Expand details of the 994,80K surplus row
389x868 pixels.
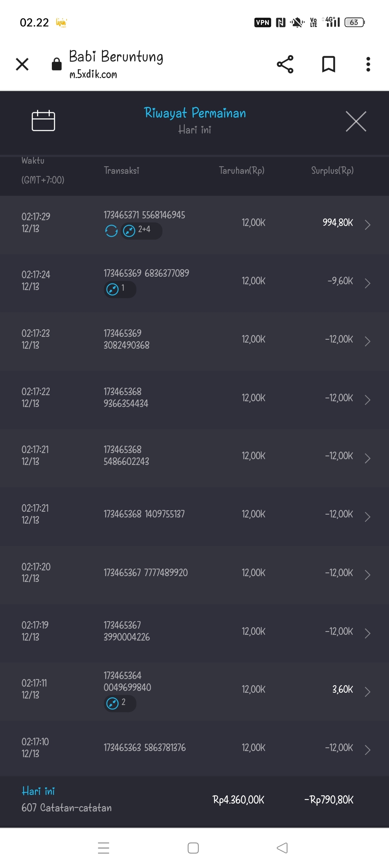(367, 225)
